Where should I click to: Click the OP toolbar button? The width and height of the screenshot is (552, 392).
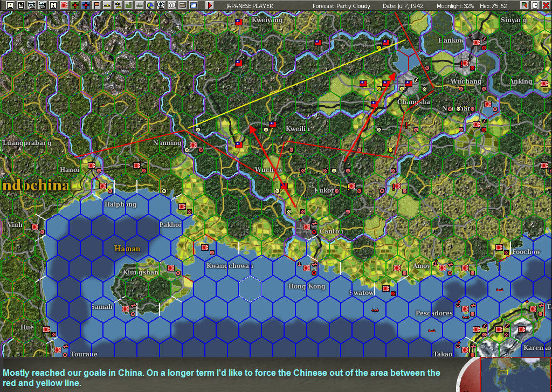tap(171, 5)
